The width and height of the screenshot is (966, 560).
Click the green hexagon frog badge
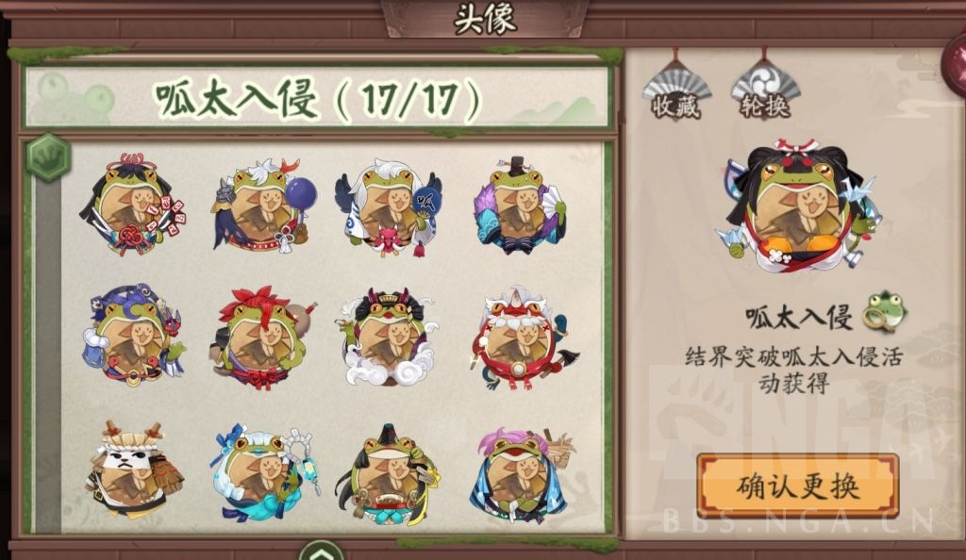tap(49, 157)
